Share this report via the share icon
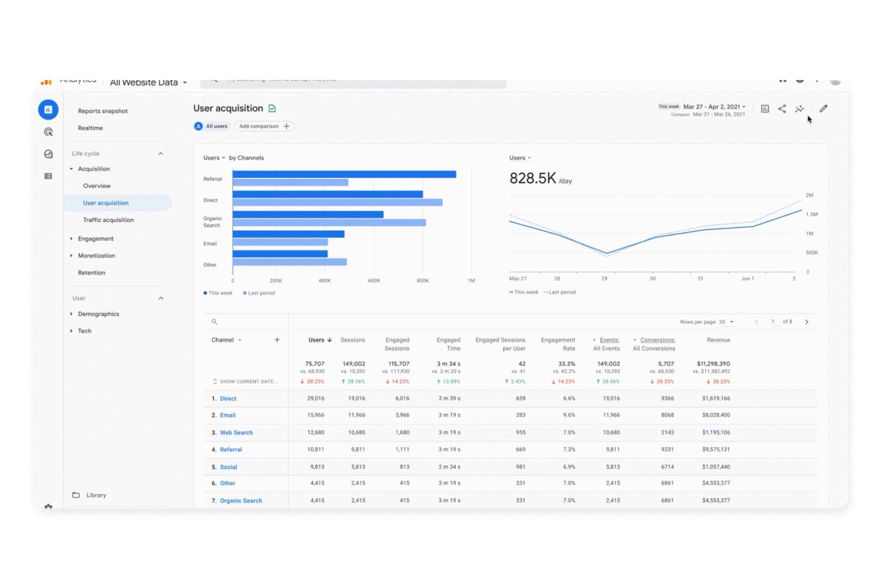Viewport: 882px width, 588px height. point(782,109)
